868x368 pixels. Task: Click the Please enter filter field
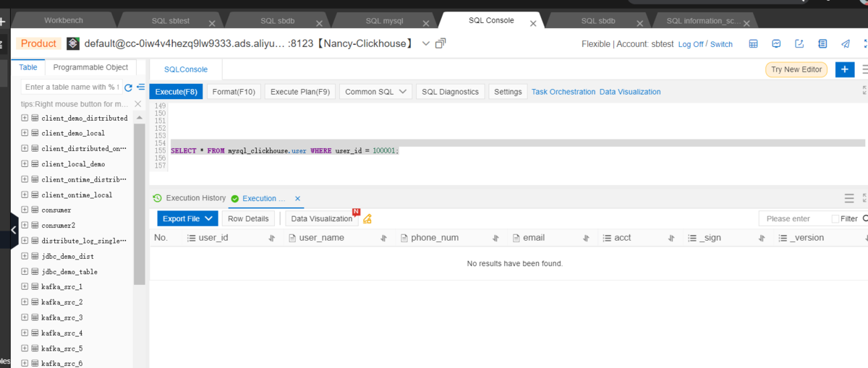(x=794, y=218)
